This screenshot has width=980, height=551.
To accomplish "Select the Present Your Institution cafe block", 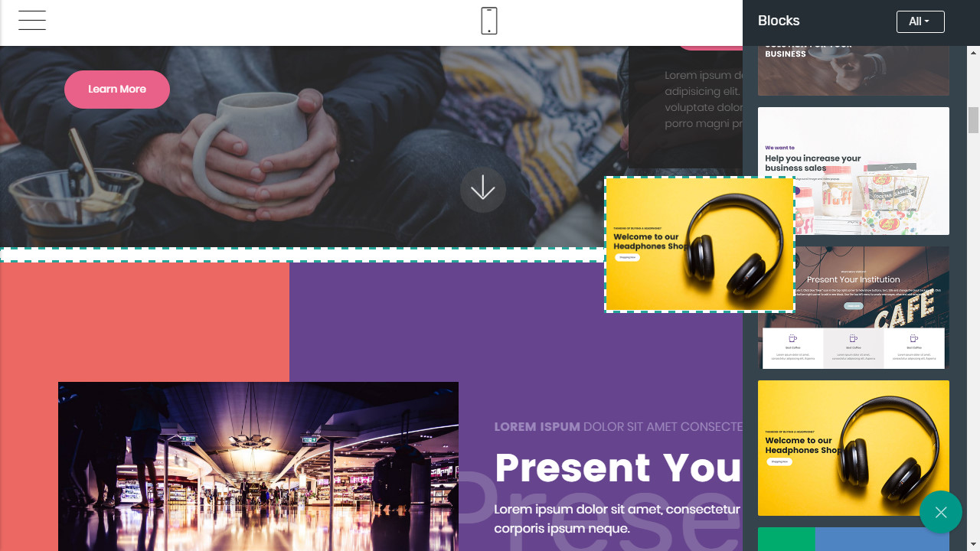I will click(x=854, y=308).
